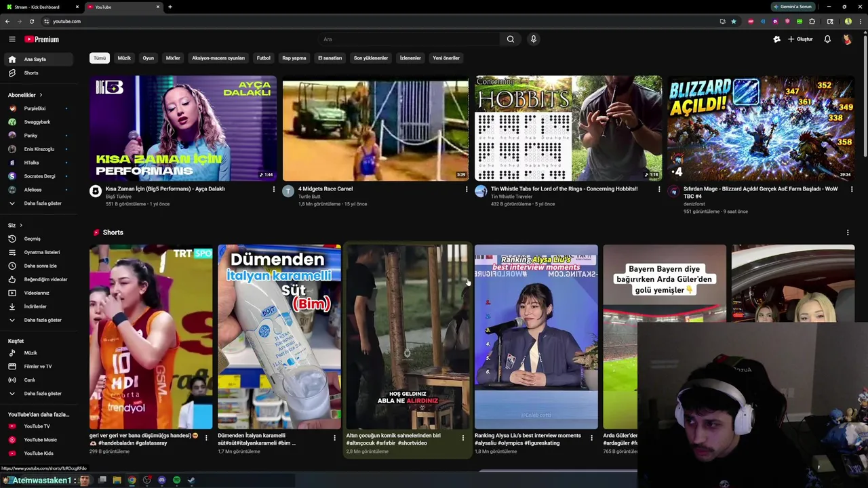The image size is (868, 488).
Task: Open Müzik in Keşfet section
Action: click(x=38, y=353)
